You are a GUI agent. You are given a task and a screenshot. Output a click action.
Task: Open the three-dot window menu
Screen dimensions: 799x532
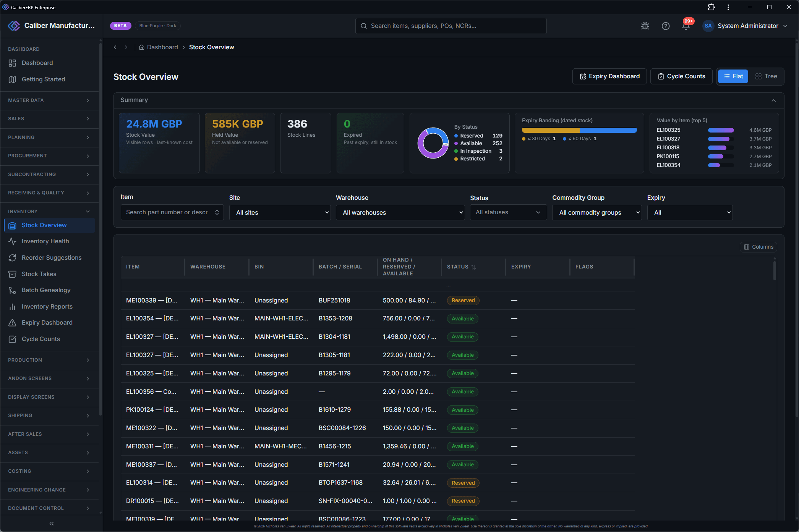click(x=728, y=7)
